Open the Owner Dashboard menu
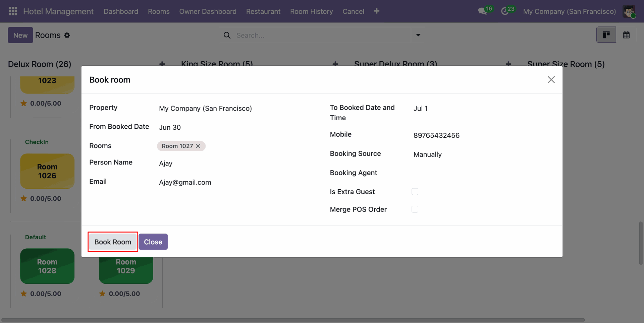The height and width of the screenshot is (323, 644). point(208,11)
